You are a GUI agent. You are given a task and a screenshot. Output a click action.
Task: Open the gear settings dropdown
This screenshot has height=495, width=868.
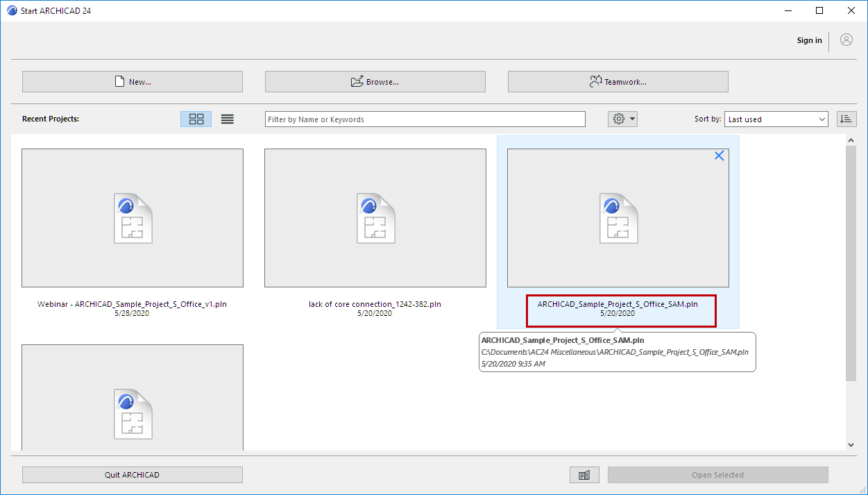tap(622, 119)
